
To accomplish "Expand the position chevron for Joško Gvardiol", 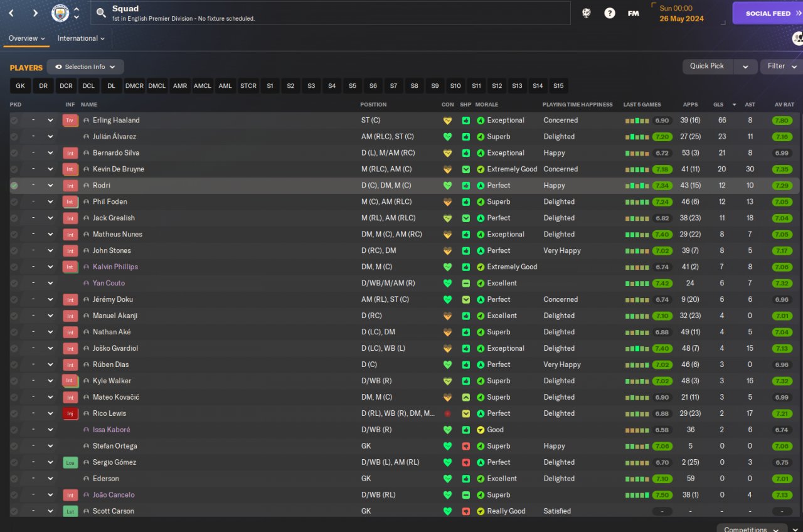I will [x=50, y=349].
